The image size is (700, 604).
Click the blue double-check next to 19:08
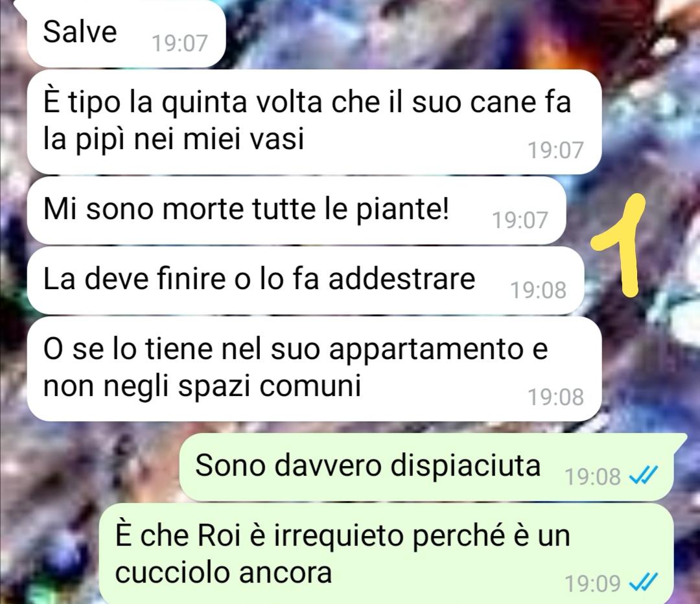(x=644, y=476)
